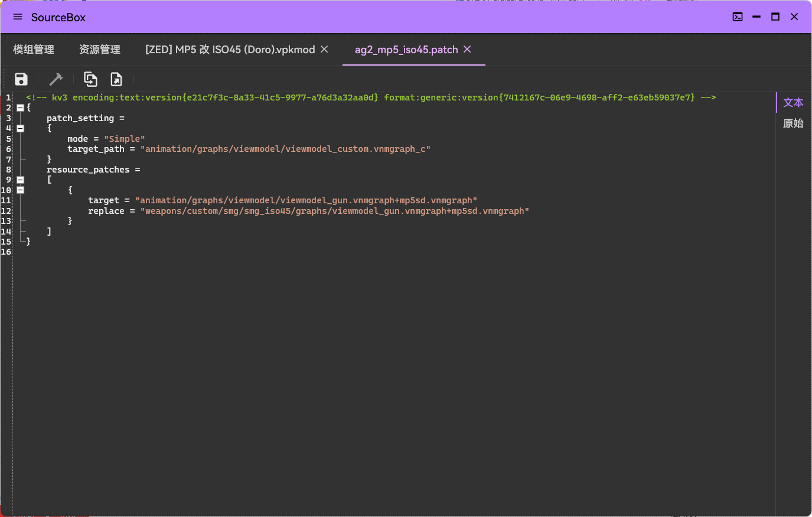Image resolution: width=812 pixels, height=517 pixels.
Task: Click the export file shortcut icon
Action: [116, 79]
